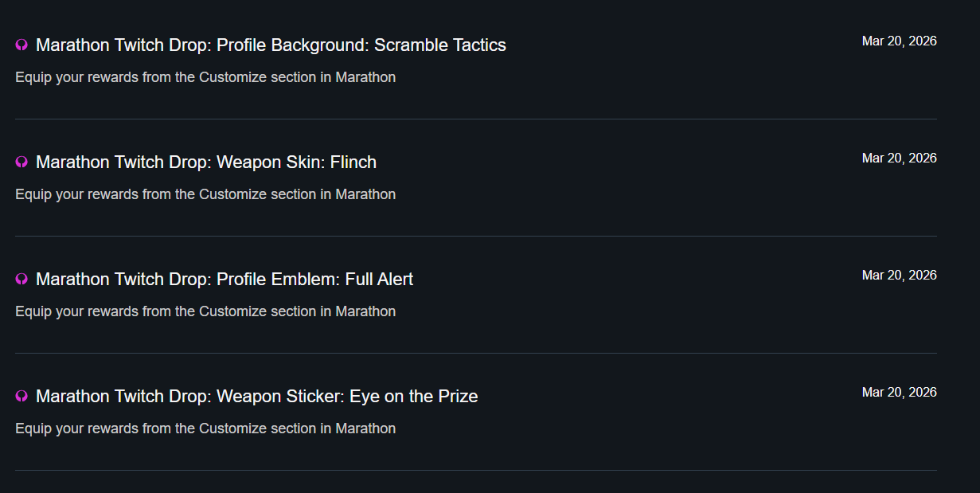980x493 pixels.
Task: Open Weapon Sticker: Eye on the Prize title
Action: pos(256,397)
